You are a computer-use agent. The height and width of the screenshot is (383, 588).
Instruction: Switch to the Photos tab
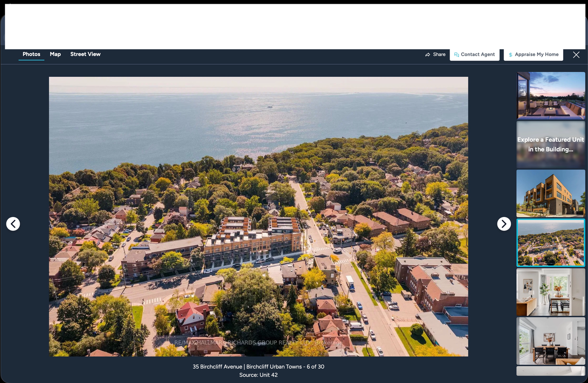tap(31, 54)
